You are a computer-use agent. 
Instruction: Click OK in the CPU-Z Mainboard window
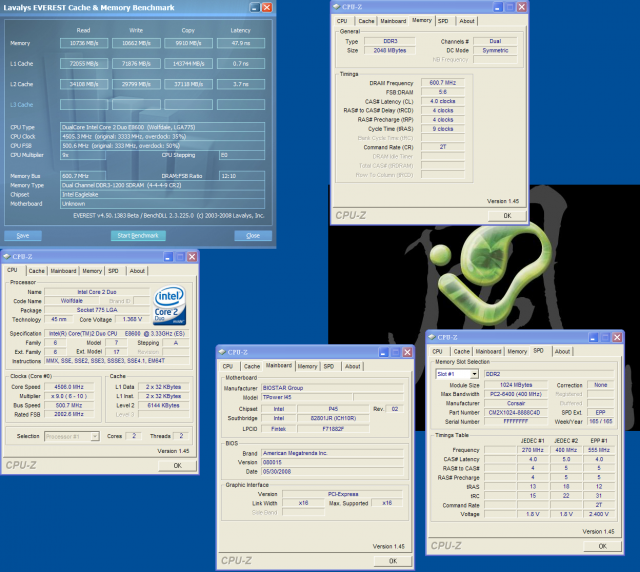pos(393,561)
